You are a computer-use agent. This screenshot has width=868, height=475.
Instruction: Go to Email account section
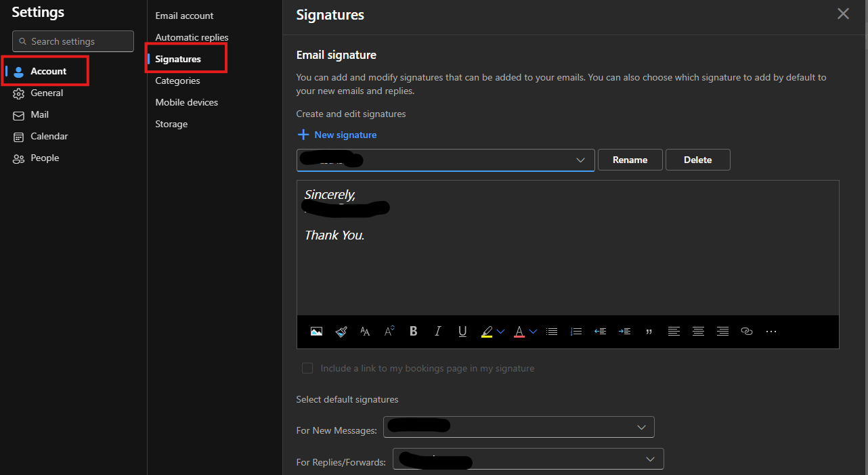point(184,16)
